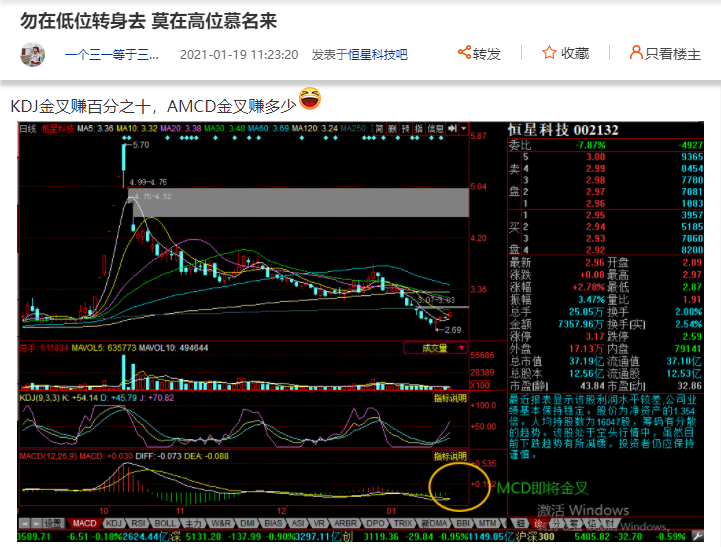
Task: Click the 转发 share icon
Action: [x=464, y=52]
